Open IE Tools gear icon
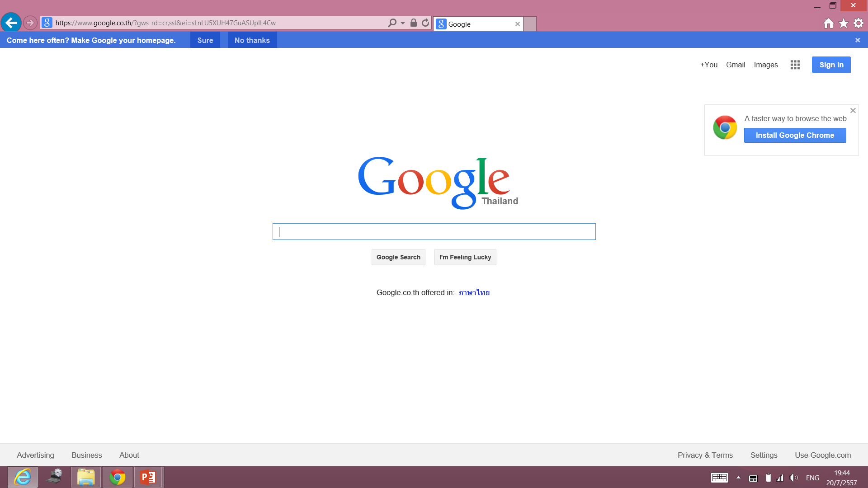Image resolution: width=868 pixels, height=488 pixels. click(x=859, y=23)
